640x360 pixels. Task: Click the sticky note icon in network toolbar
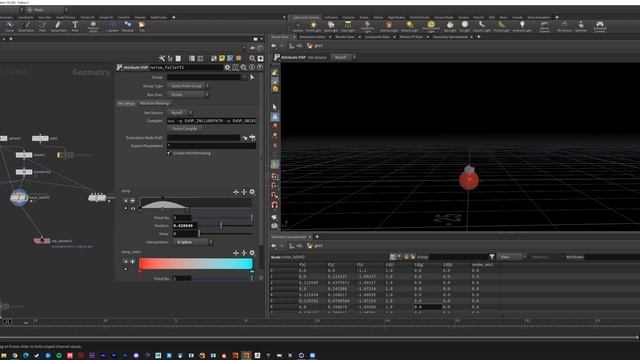(222, 59)
